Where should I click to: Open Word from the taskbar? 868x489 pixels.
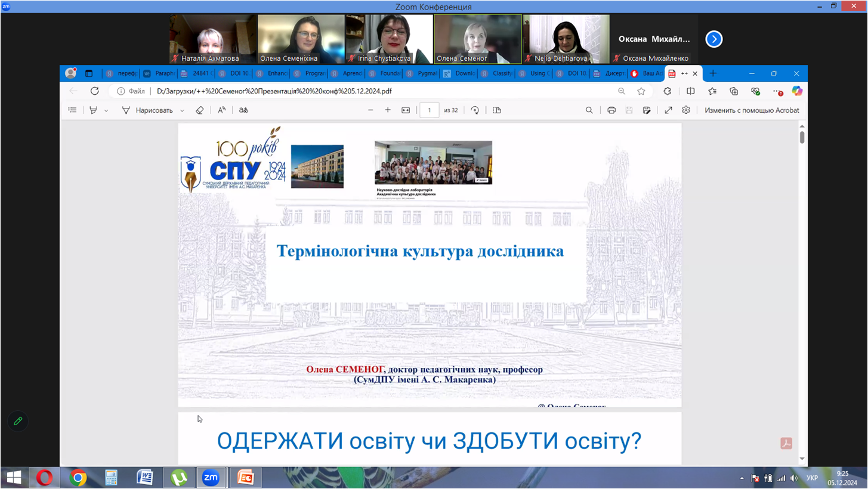pos(144,478)
